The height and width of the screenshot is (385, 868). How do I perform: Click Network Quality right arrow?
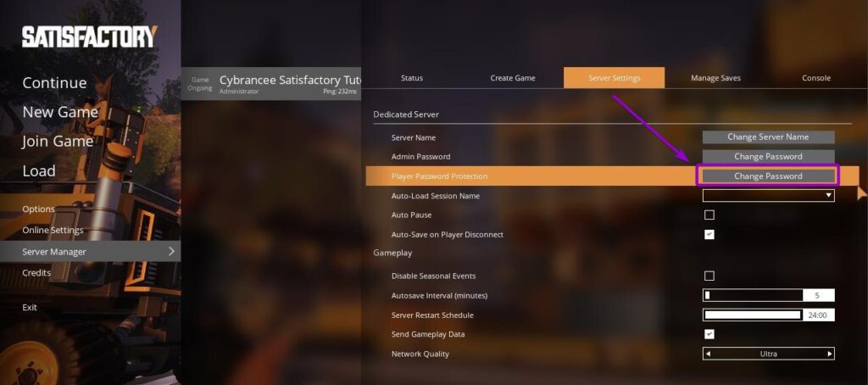point(829,354)
